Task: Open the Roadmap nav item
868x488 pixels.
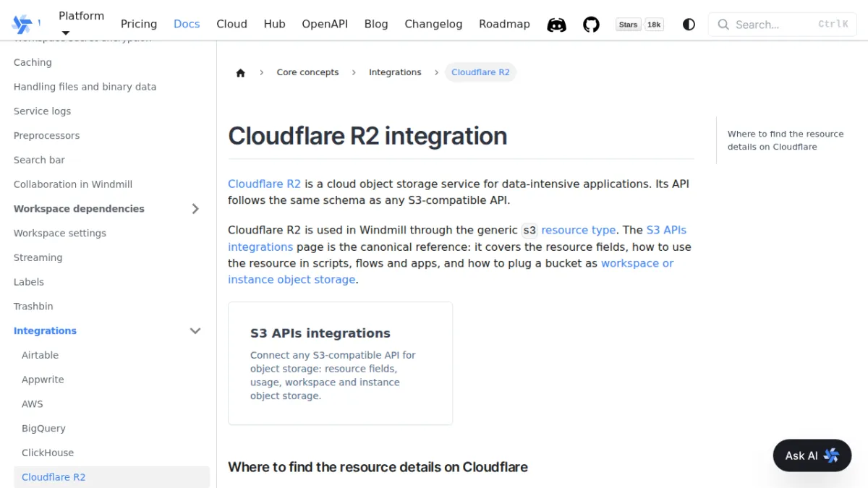Action: click(x=504, y=24)
